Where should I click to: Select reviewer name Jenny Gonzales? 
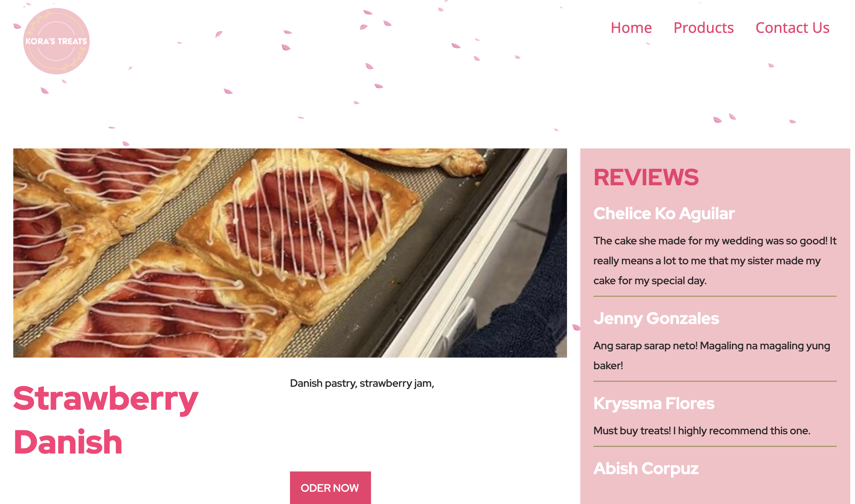coord(656,318)
